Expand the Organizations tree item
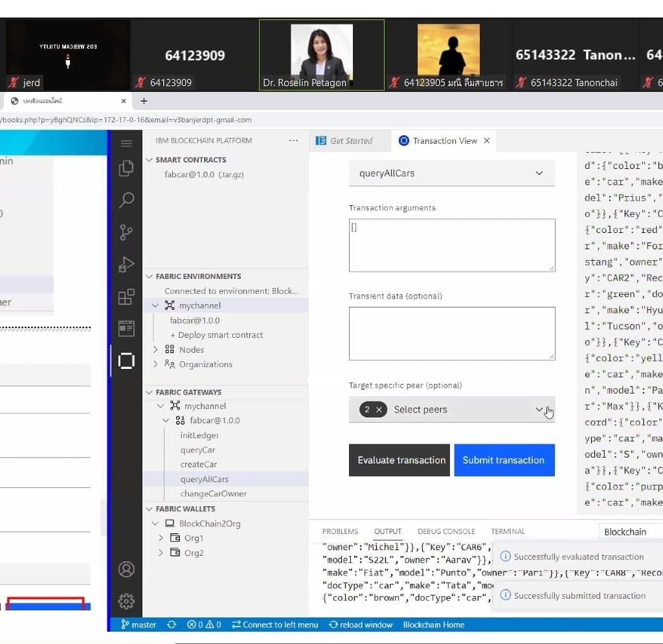The width and height of the screenshot is (663, 644). [x=155, y=364]
